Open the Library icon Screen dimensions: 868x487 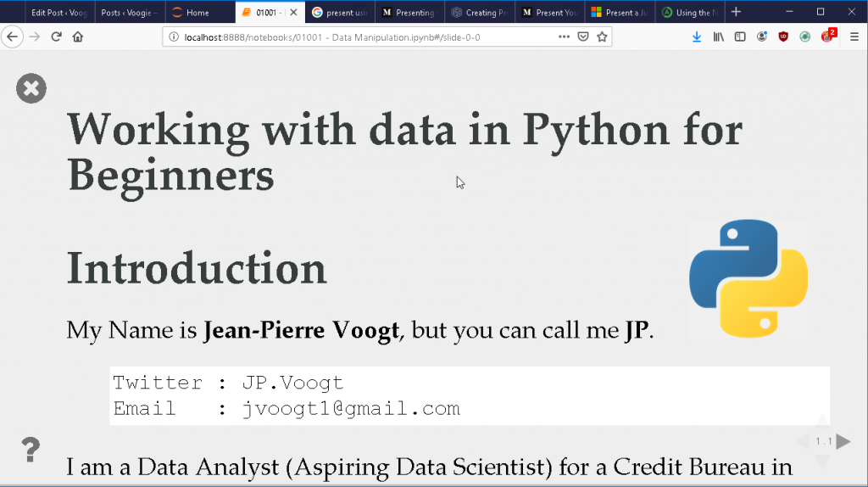719,36
